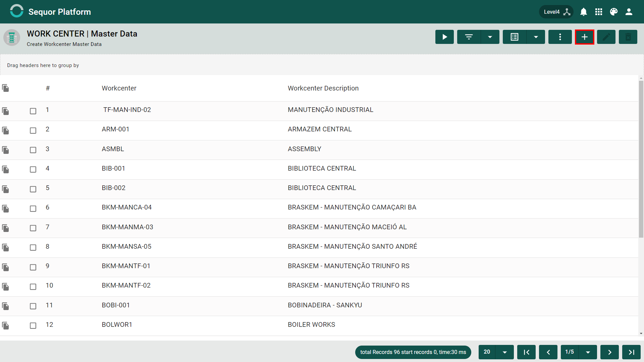Click the # column header

[x=48, y=88]
